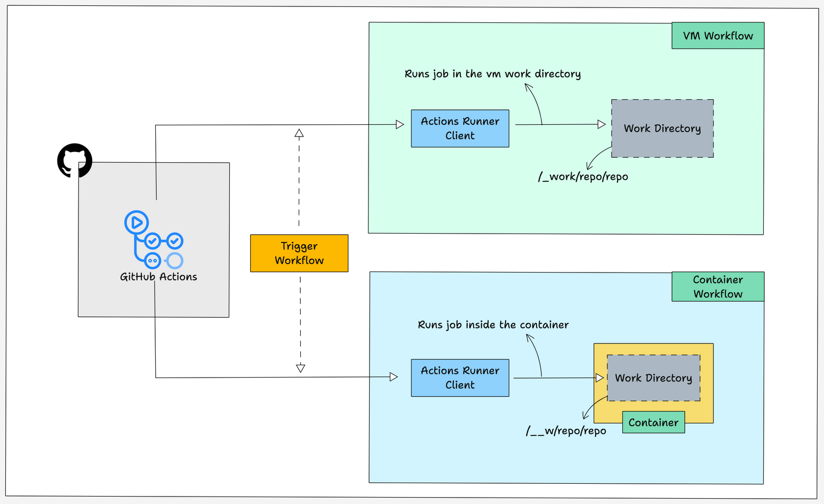Click the Trigger Workflow button
The height and width of the screenshot is (504, 824).
pos(299,253)
